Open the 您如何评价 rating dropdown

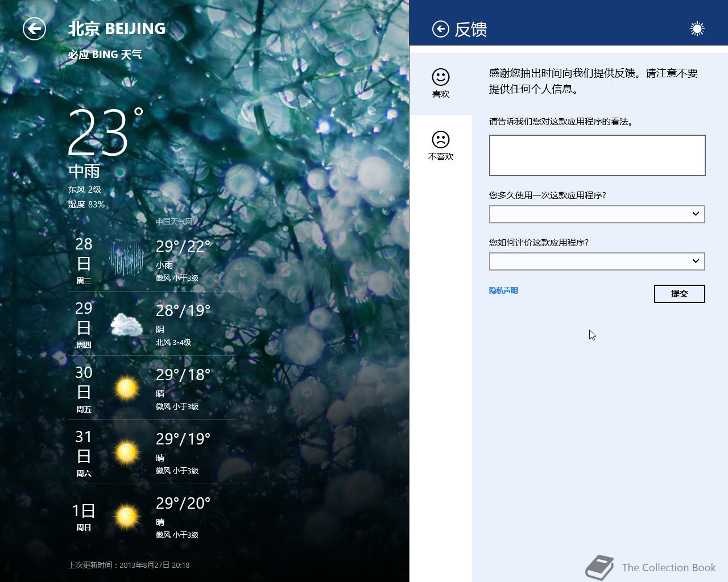click(x=597, y=261)
